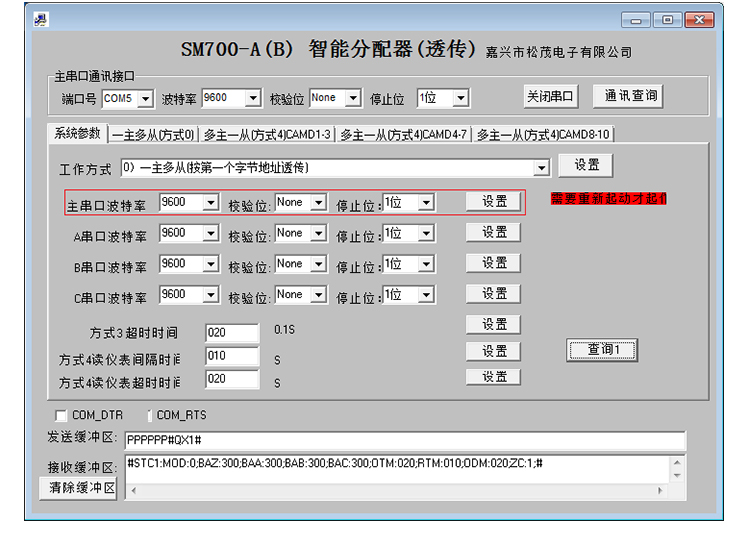
Task: Click the 接收缓冲区 horizontal scrollbar right arrow
Action: point(678,489)
